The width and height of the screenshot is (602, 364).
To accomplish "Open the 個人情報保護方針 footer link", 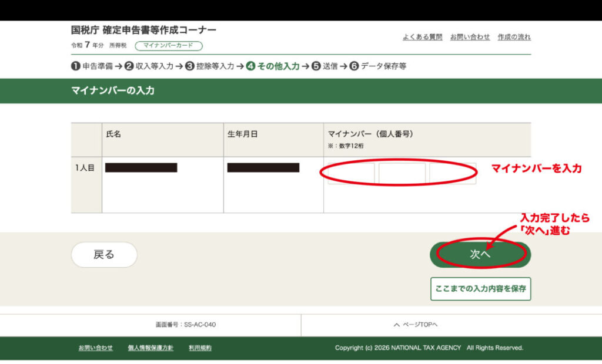I will [x=150, y=348].
